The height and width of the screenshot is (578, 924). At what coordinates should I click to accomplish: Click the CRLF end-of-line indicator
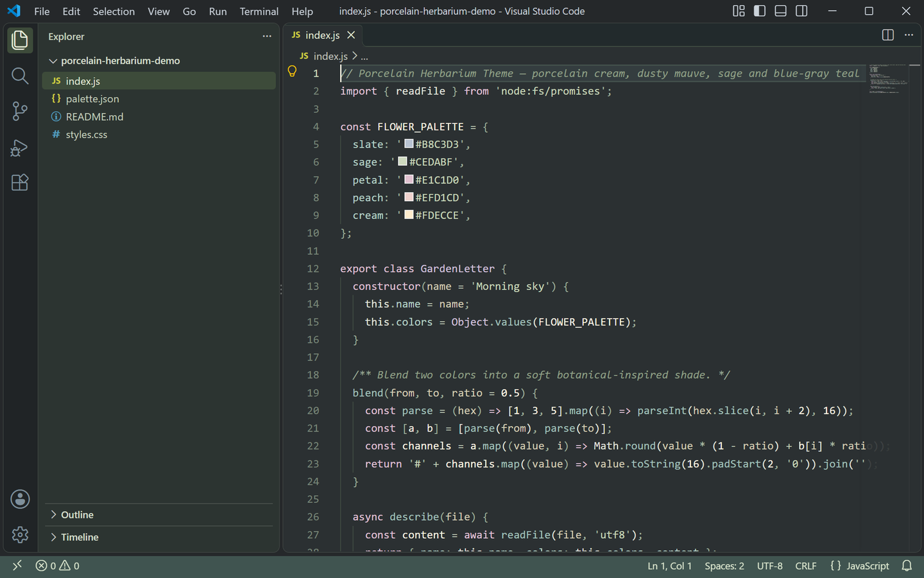click(806, 566)
